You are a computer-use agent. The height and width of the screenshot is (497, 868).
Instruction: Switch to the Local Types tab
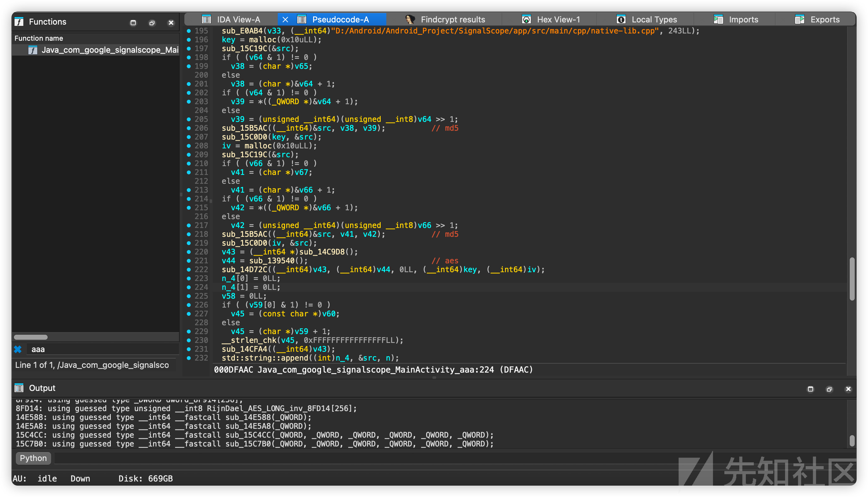(654, 20)
